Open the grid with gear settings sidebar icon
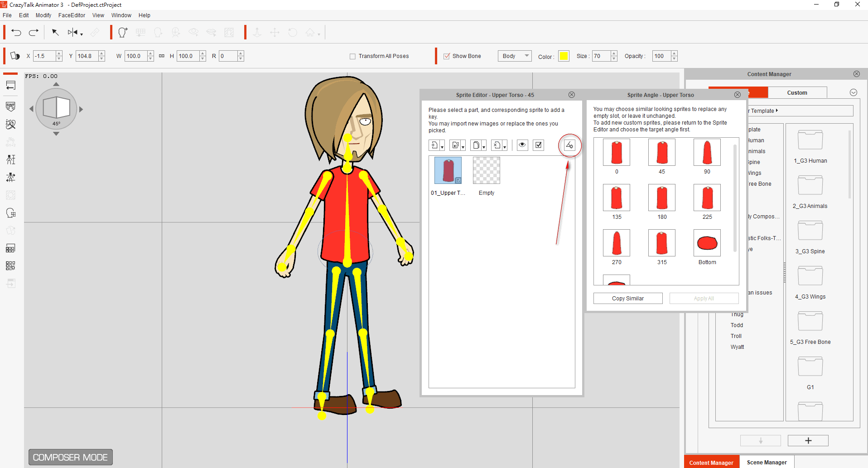This screenshot has height=468, width=868. coord(11,266)
